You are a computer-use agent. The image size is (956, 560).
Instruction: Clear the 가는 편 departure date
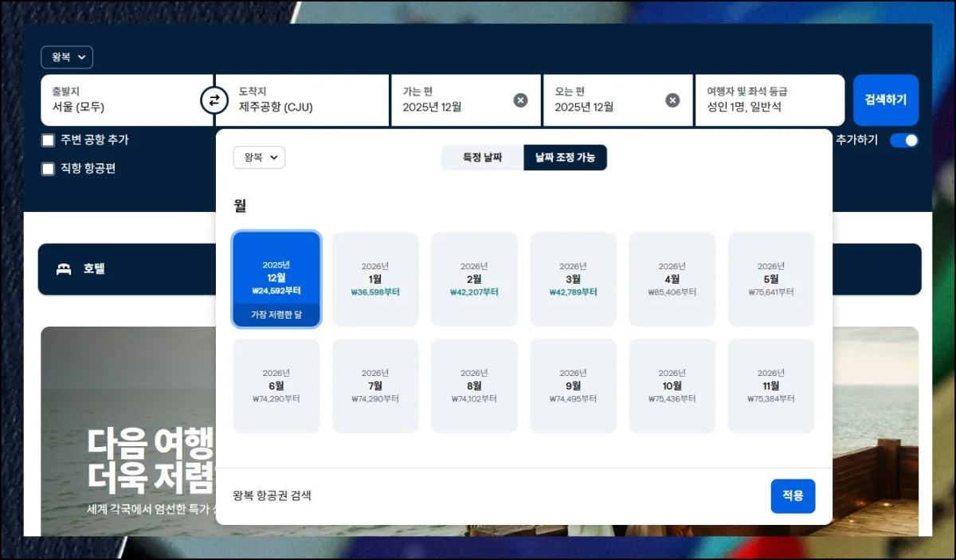pyautogui.click(x=520, y=100)
